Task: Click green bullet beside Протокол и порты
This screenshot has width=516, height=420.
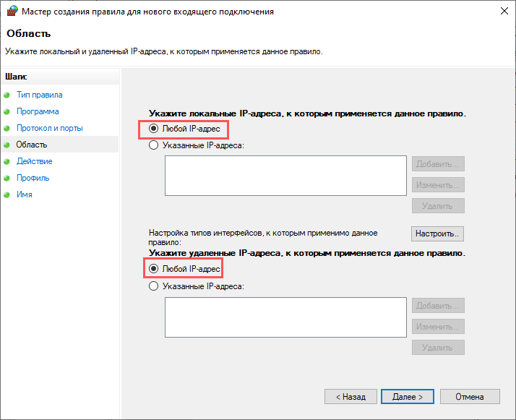Action: point(7,128)
